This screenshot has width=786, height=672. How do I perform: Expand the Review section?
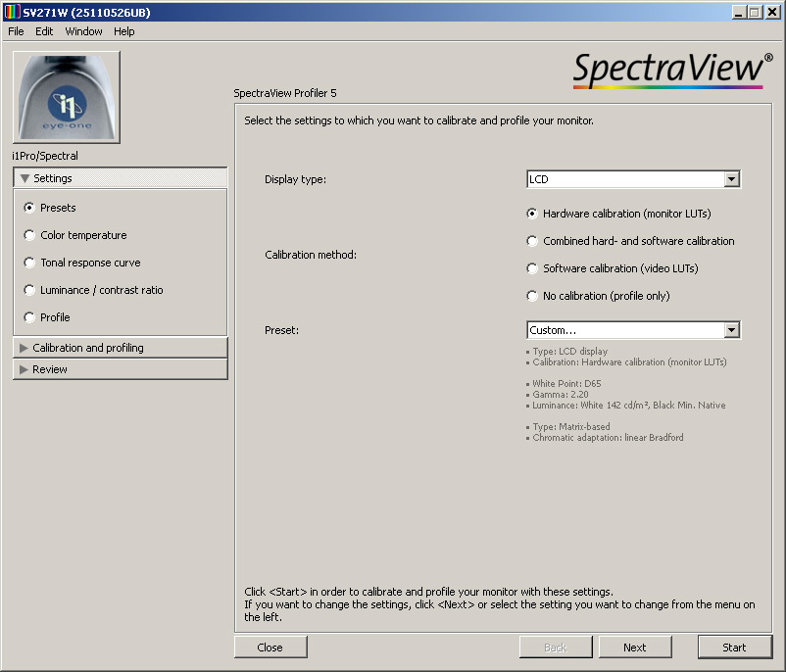pos(121,369)
